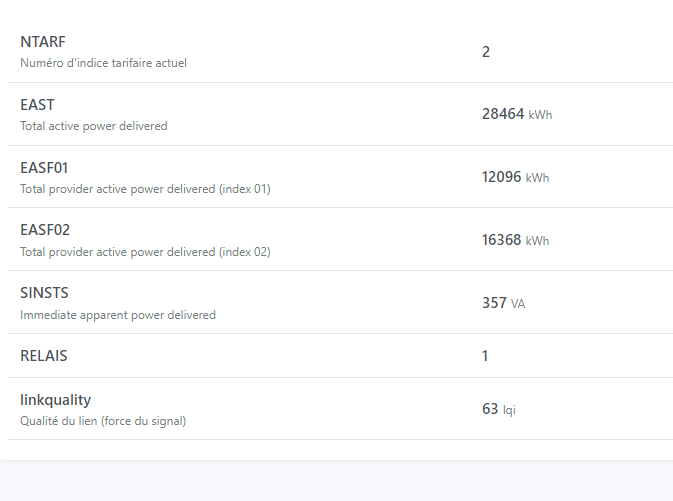Click the SINSTS attribute name
The width and height of the screenshot is (673, 501).
point(44,293)
